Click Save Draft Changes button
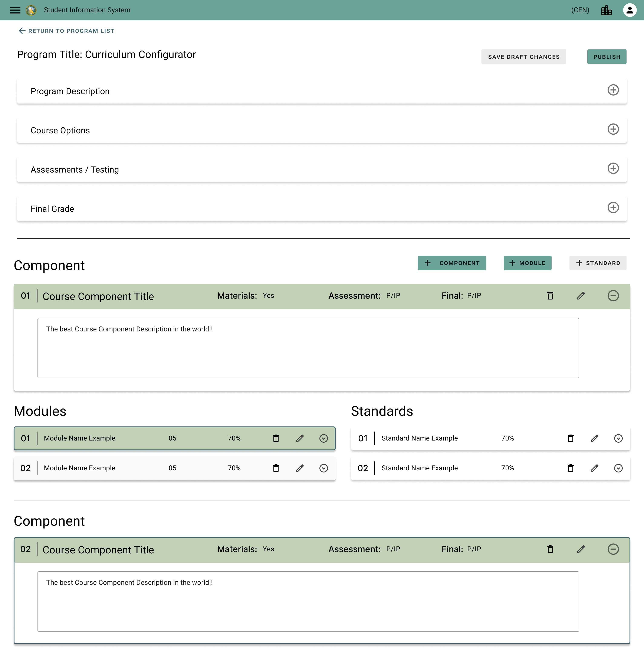Viewport: 644px width, 668px height. [x=524, y=57]
